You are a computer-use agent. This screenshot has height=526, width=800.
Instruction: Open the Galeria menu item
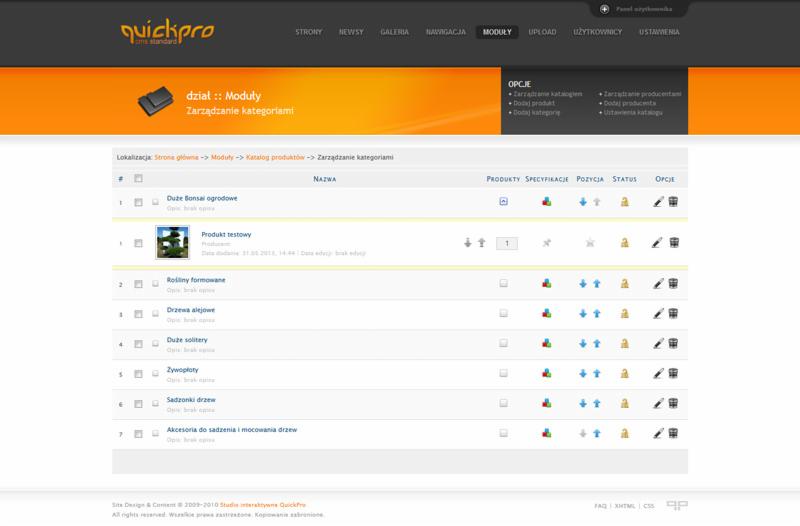pyautogui.click(x=395, y=32)
